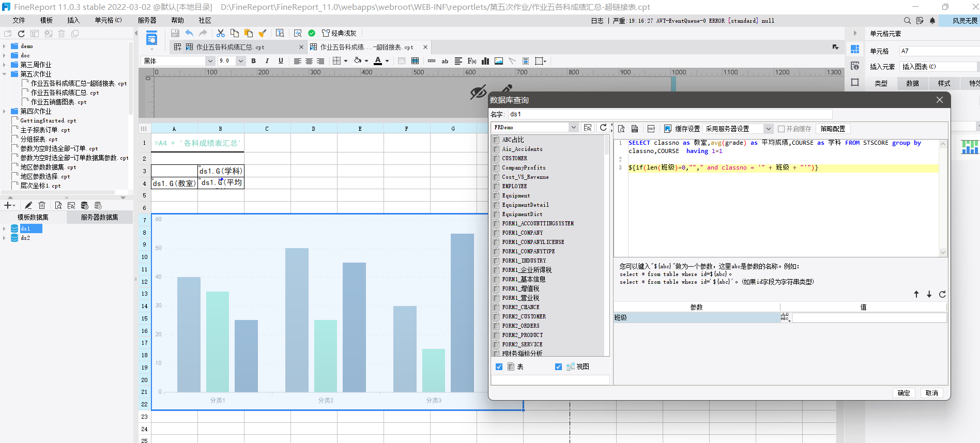Toggle Bold formatting
980x443 pixels.
(x=253, y=61)
